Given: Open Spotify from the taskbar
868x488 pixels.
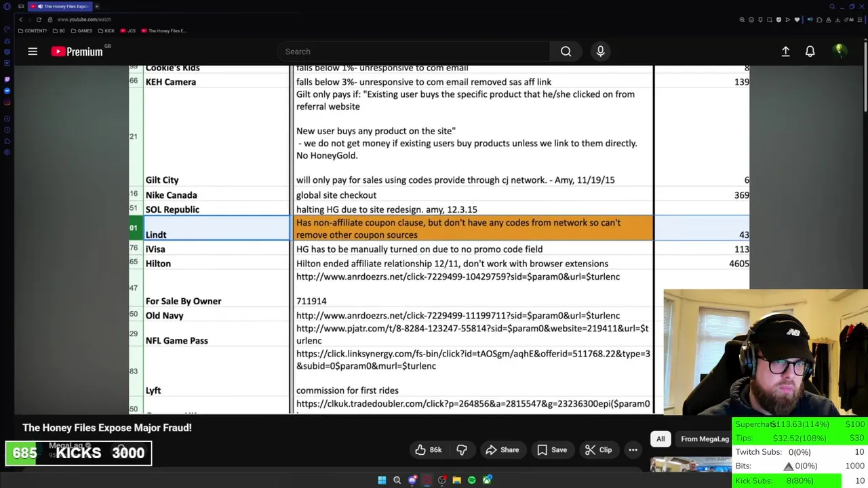Looking at the screenshot, I should (472, 480).
